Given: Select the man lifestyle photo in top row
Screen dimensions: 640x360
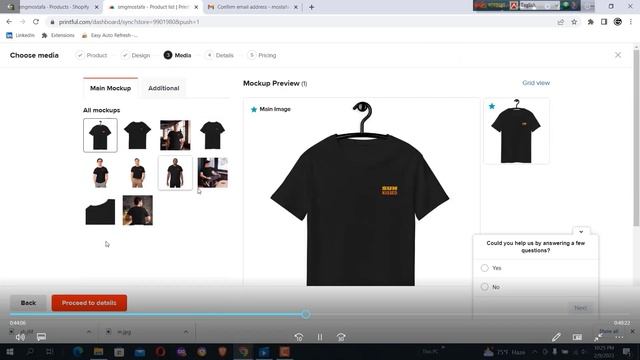Looking at the screenshot, I should click(x=175, y=135).
